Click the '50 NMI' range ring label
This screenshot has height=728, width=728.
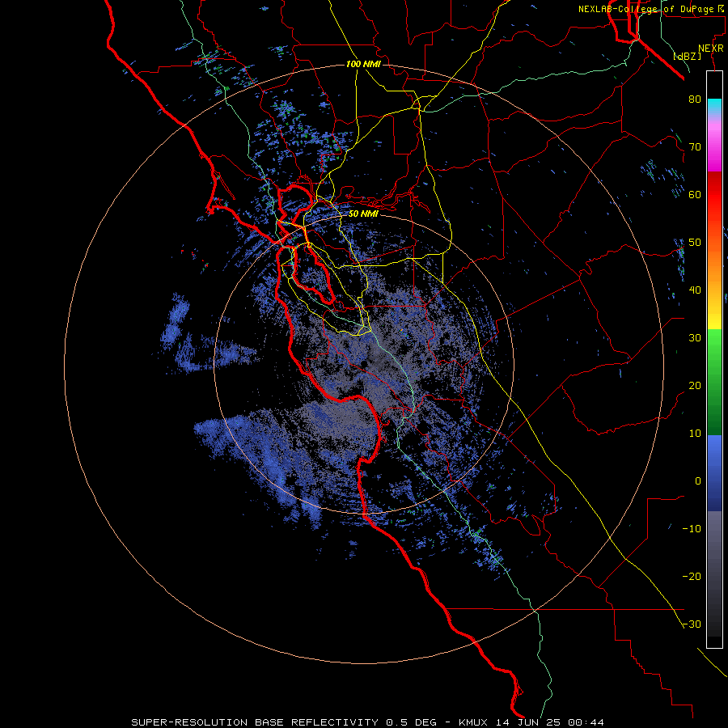pyautogui.click(x=363, y=214)
